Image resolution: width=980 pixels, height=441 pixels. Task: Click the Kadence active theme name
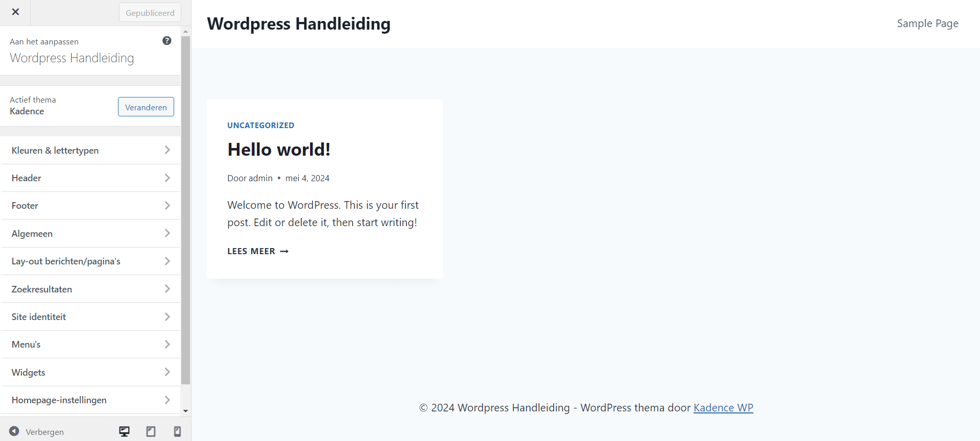[x=27, y=111]
